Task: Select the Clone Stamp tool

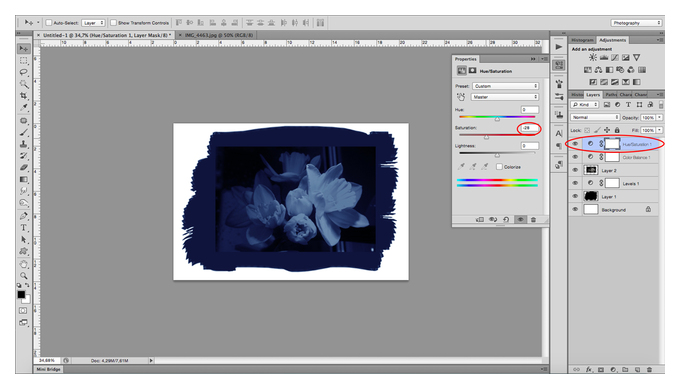Action: (23, 144)
